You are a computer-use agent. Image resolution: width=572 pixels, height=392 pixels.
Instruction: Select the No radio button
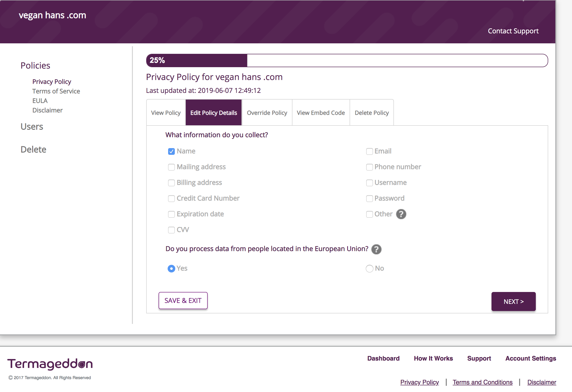[369, 268]
